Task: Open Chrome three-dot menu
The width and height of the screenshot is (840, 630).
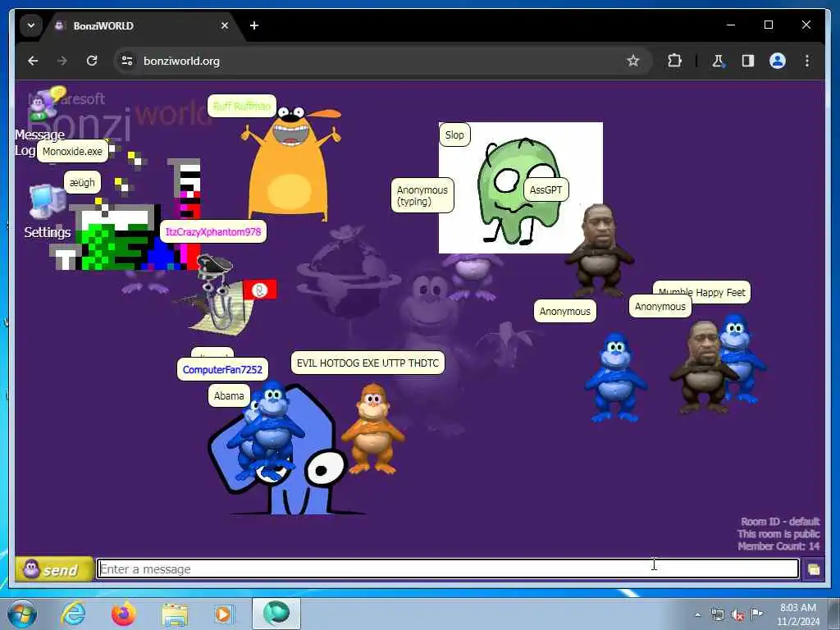Action: 807,61
